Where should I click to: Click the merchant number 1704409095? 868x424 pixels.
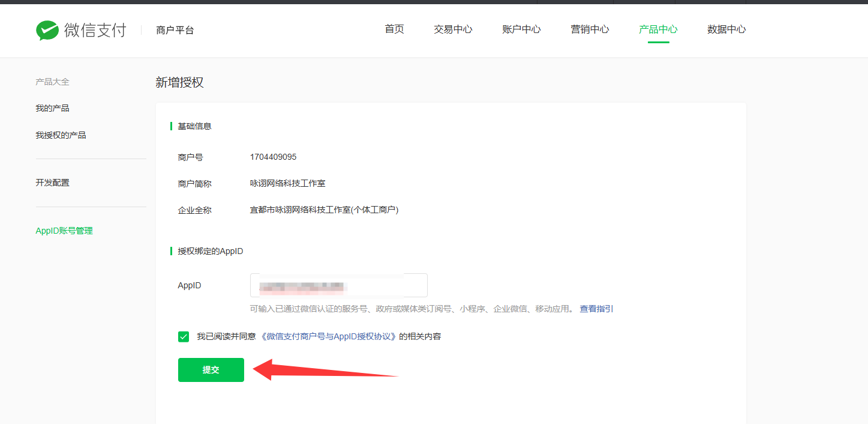(273, 157)
